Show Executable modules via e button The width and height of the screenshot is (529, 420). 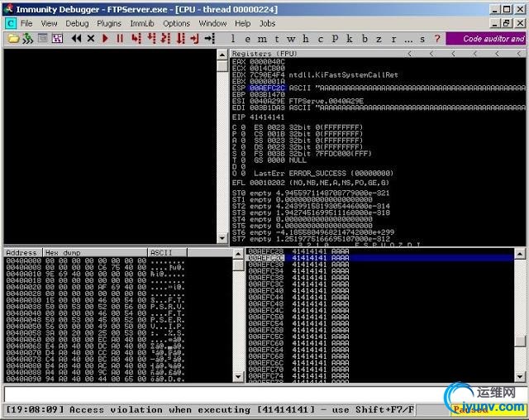(x=248, y=39)
